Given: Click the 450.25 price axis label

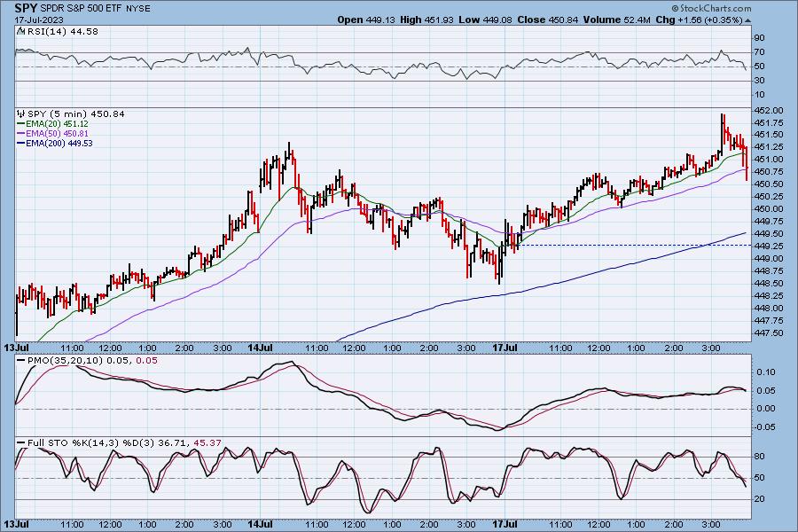Looking at the screenshot, I should point(769,197).
